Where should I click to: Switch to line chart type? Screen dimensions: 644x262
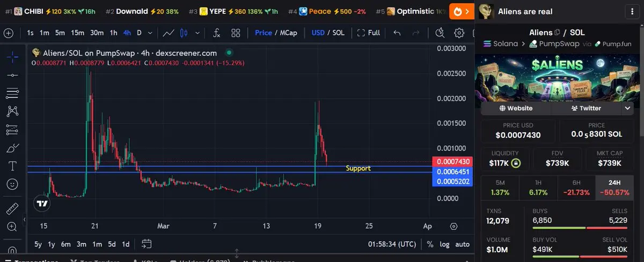[x=169, y=33]
